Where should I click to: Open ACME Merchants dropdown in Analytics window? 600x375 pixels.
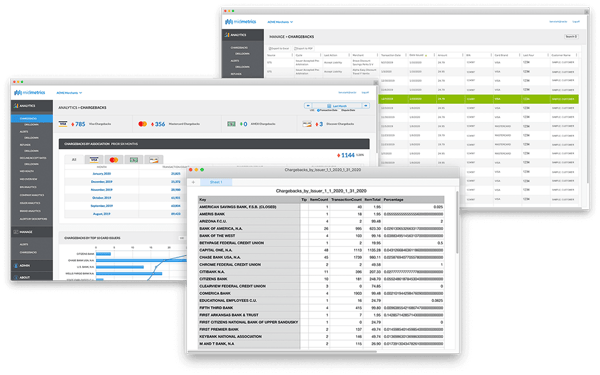(x=69, y=93)
